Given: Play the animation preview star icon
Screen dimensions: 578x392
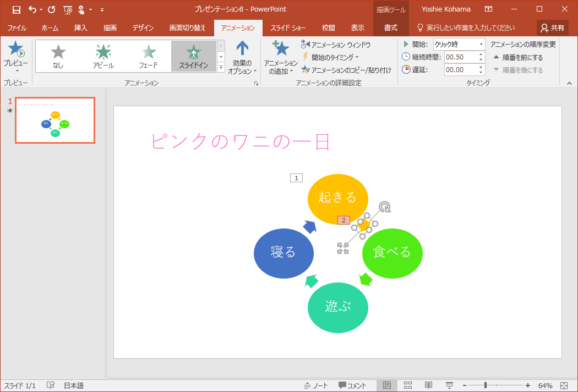Looking at the screenshot, I should pyautogui.click(x=15, y=50).
